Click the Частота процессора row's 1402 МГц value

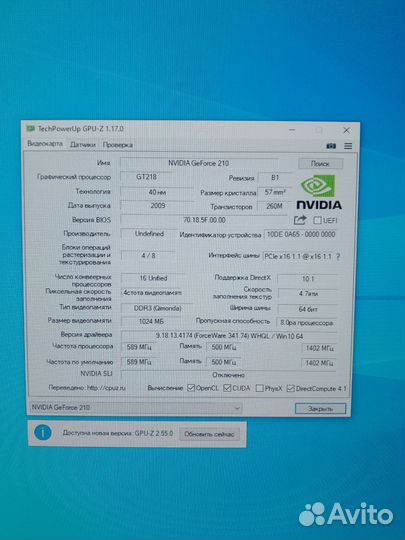[319, 348]
